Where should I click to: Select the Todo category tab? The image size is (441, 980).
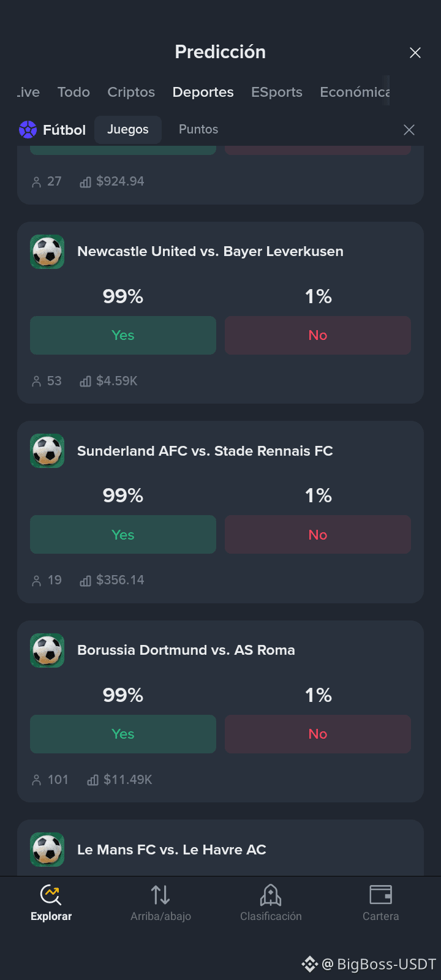click(x=73, y=92)
